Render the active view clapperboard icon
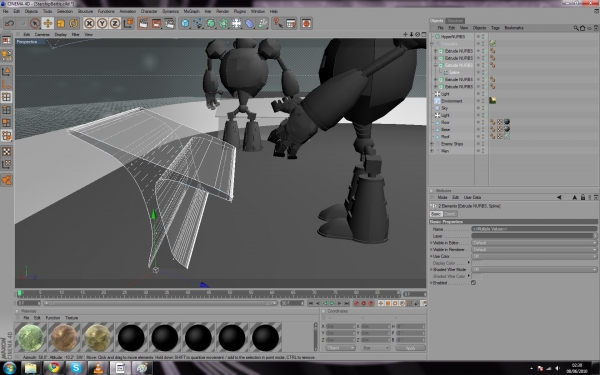The image size is (600, 375). tap(143, 23)
